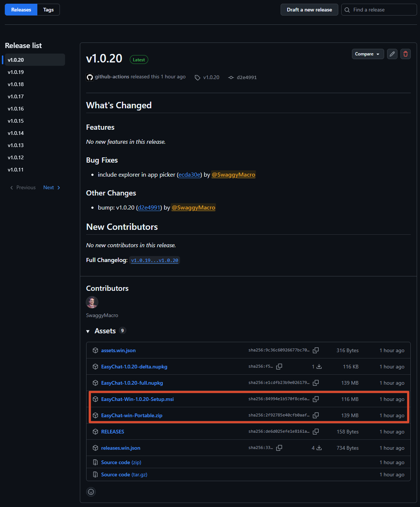Go to Next page of releases
Viewport: 420px width, 507px height.
click(52, 187)
